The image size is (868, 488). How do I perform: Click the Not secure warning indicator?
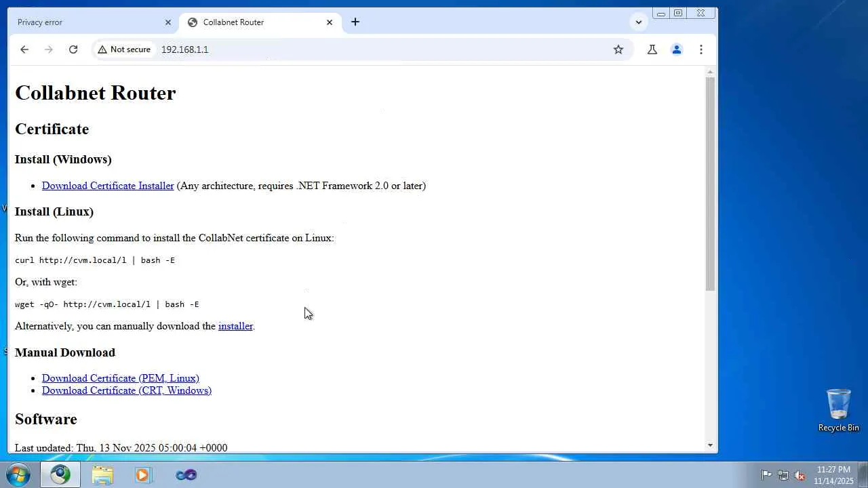click(x=123, y=49)
